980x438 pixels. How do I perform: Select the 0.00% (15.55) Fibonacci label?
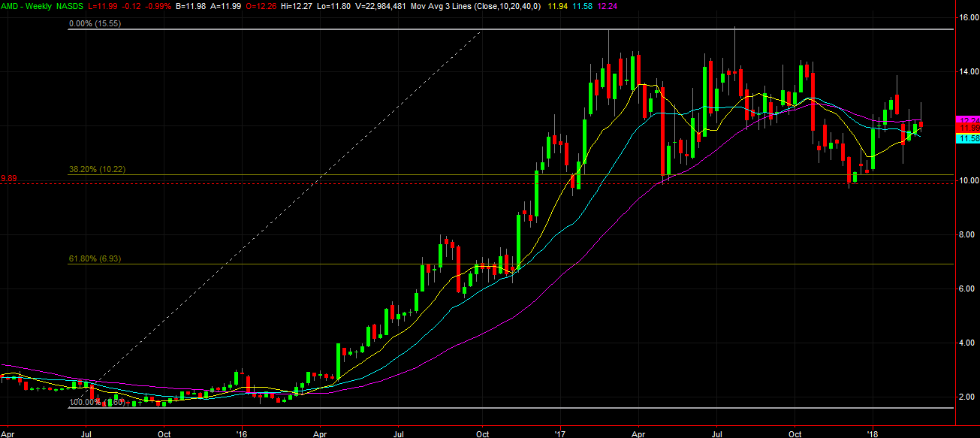pos(95,24)
